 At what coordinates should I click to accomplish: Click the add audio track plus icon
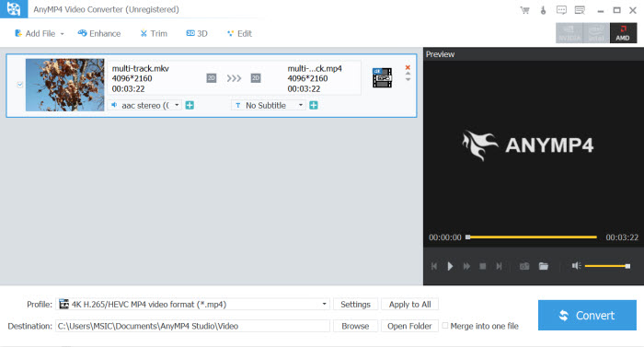point(190,105)
